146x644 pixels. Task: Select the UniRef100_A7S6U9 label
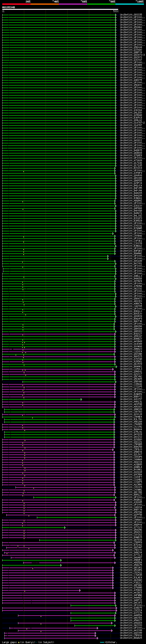pyautogui.click(x=131, y=161)
